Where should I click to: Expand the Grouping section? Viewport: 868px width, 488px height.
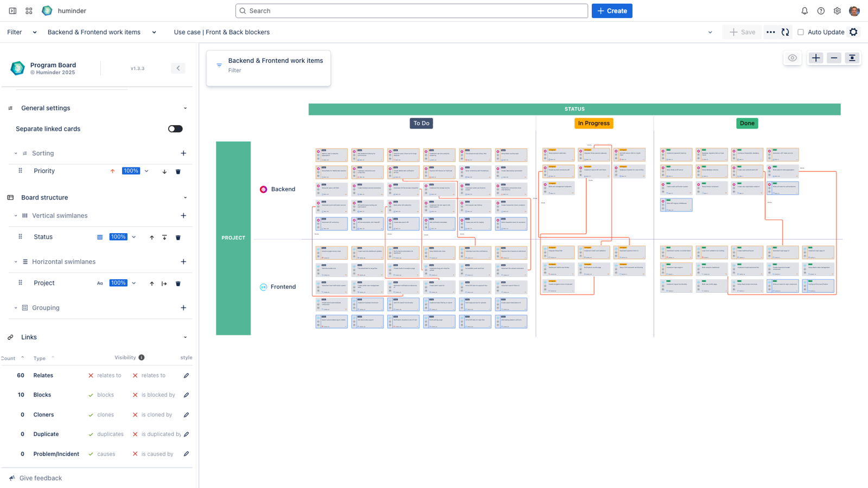coord(15,307)
